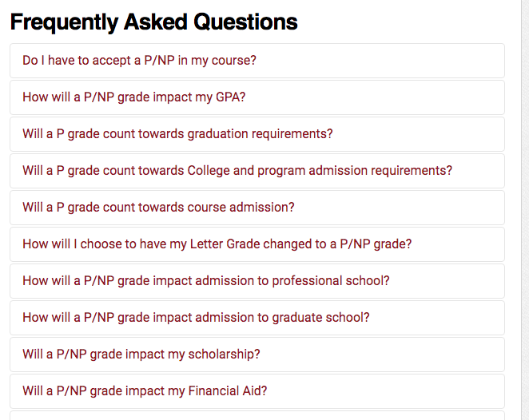This screenshot has height=420, width=529.
Task: Click empty area right of 'course admission?' text
Action: 398,208
